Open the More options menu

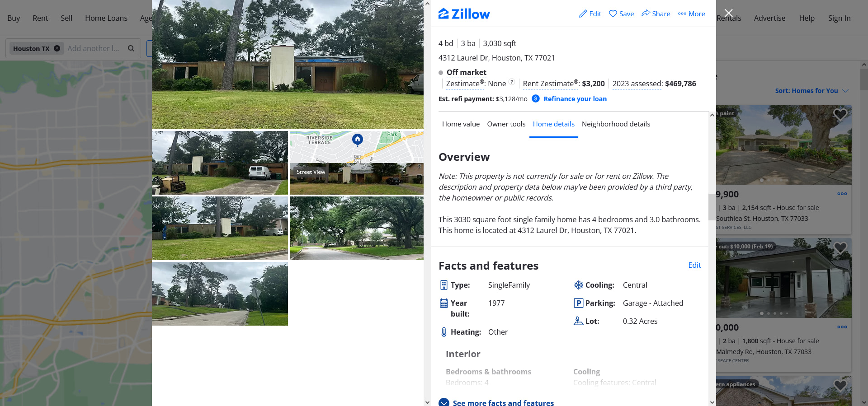tap(692, 14)
